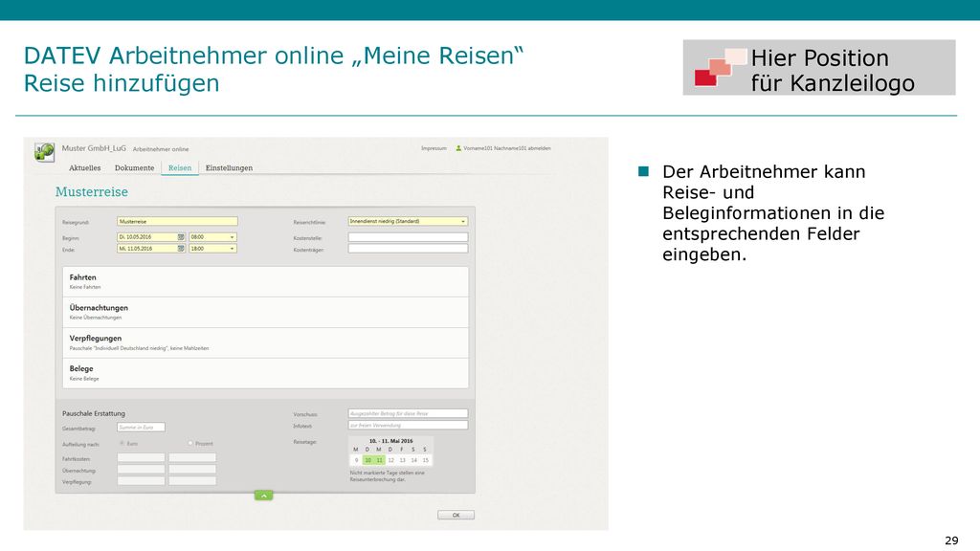Click the Pauschale Erstattung heading
Image resolution: width=980 pixels, height=551 pixels.
[94, 413]
